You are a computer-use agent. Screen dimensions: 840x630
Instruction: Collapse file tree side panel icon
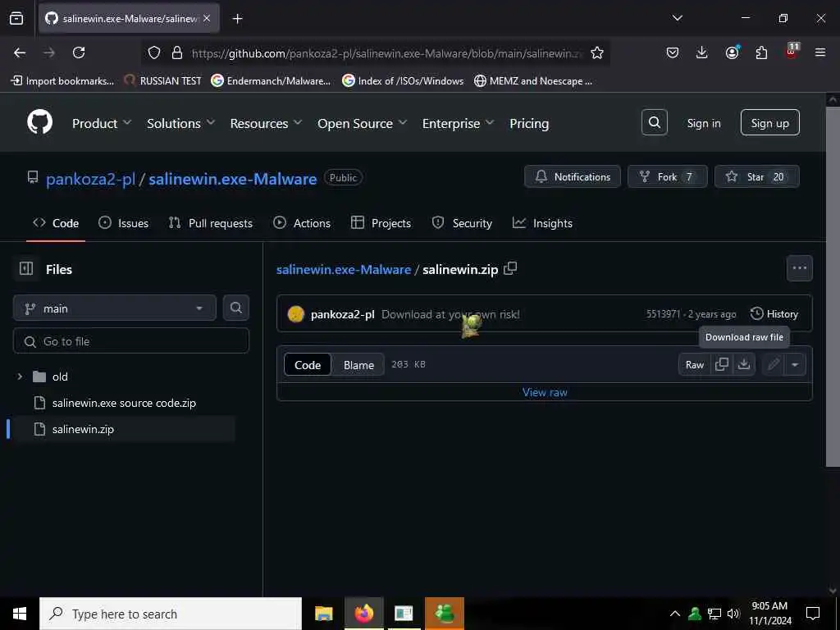point(26,268)
